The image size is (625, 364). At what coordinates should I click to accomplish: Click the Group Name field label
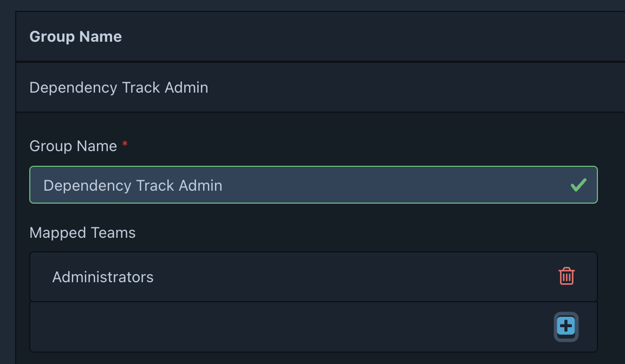pos(73,146)
